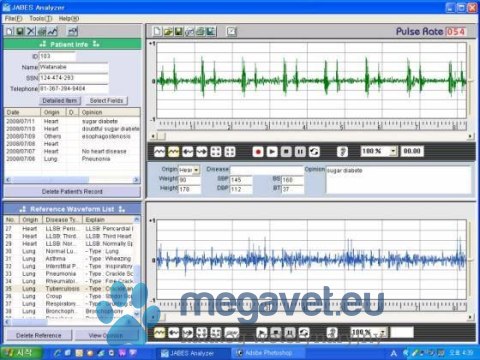Pause the lower reference waveform

pos(290,333)
